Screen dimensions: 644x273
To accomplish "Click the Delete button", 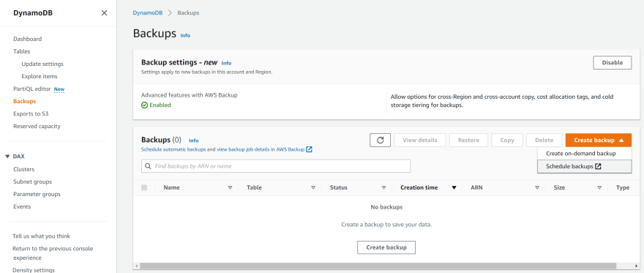I will point(544,140).
